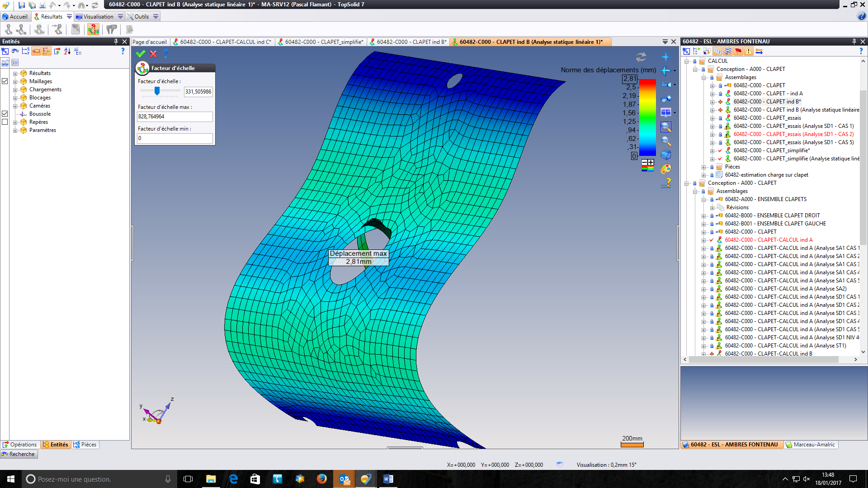Image resolution: width=868 pixels, height=488 pixels.
Task: Toggle the numbered documents filter in project toolbar
Action: [717, 51]
